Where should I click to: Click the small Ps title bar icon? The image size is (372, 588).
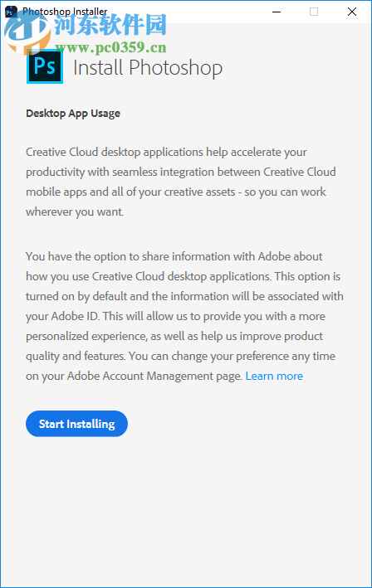tap(11, 12)
